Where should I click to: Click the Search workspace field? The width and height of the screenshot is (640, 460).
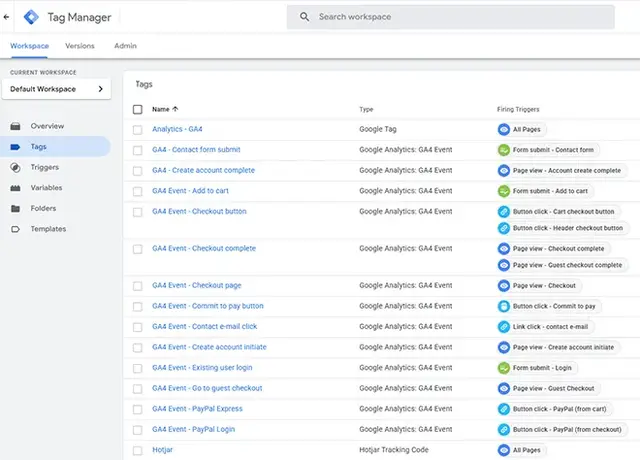point(451,17)
